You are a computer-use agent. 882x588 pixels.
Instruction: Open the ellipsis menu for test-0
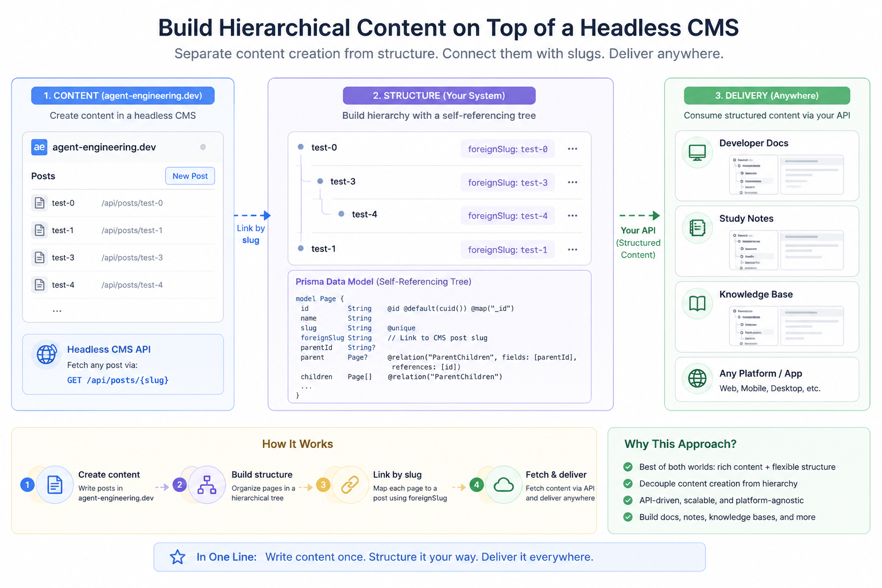(572, 149)
